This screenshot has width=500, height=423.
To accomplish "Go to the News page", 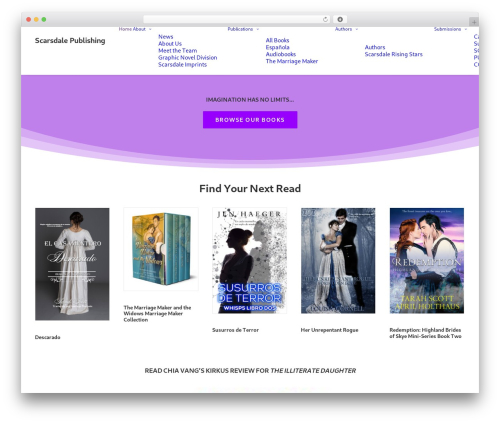I will pyautogui.click(x=166, y=37).
